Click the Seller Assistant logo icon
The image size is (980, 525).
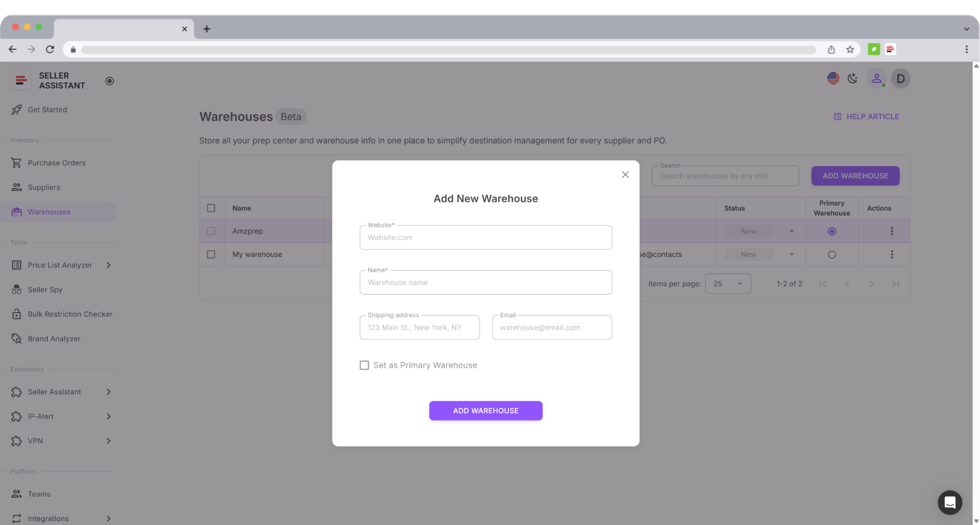pyautogui.click(x=21, y=80)
